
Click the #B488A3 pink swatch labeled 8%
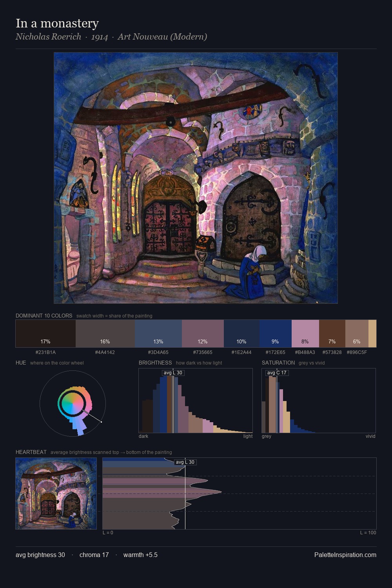[x=305, y=334]
